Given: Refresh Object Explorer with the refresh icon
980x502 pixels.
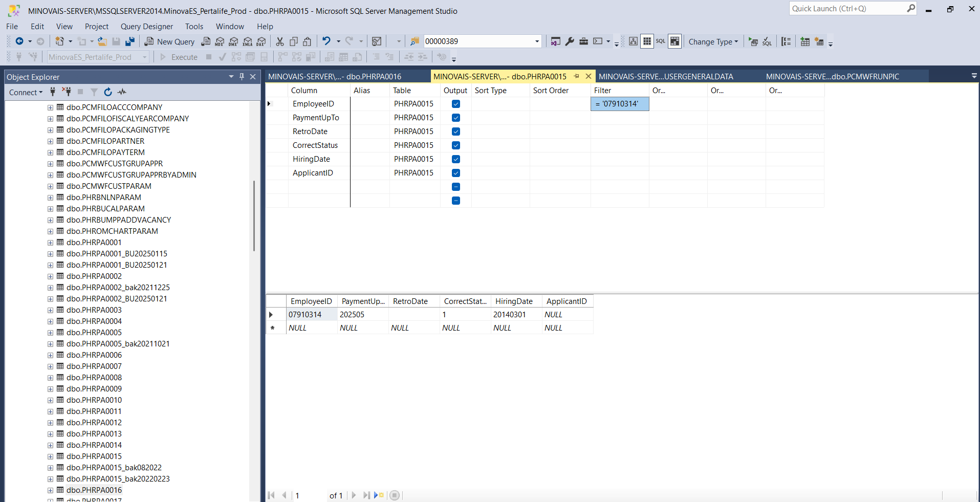Looking at the screenshot, I should (x=108, y=92).
